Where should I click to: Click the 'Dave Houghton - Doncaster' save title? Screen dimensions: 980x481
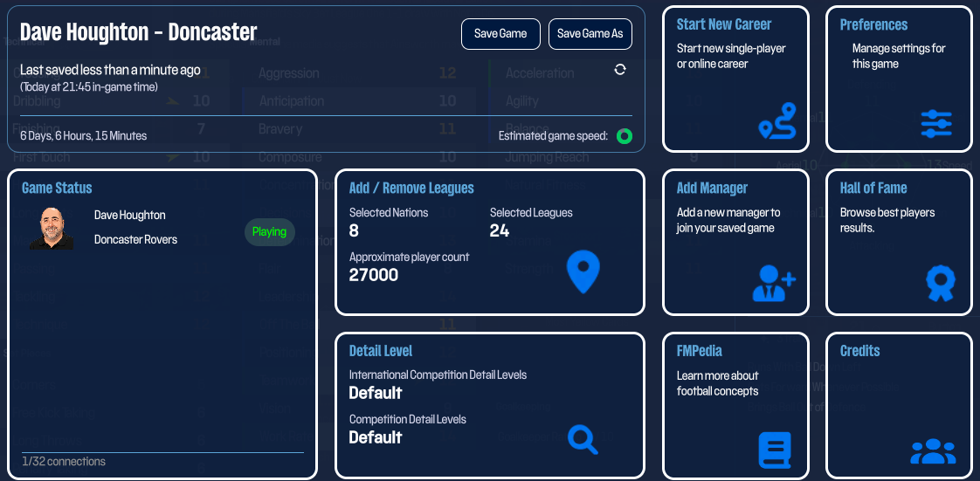coord(139,31)
